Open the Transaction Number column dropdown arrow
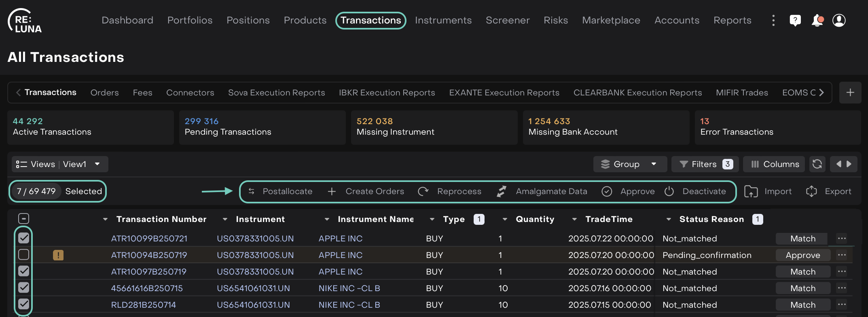 point(105,219)
